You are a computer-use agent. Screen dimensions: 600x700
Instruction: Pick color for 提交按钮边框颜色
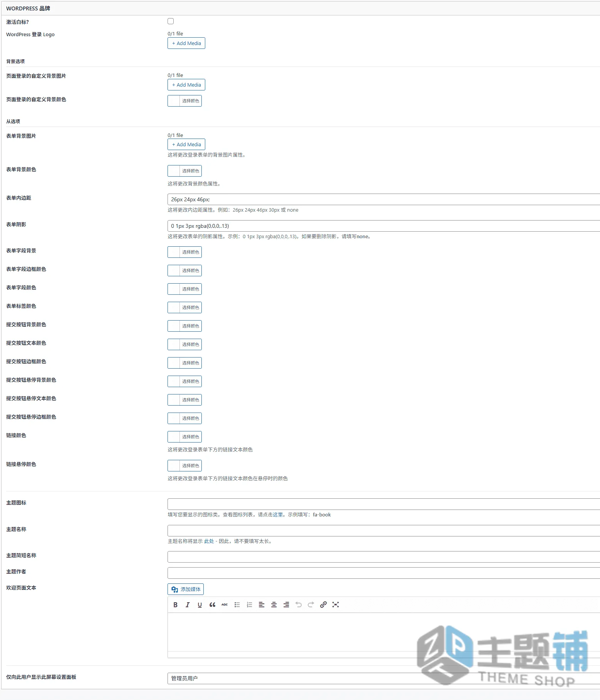[184, 363]
